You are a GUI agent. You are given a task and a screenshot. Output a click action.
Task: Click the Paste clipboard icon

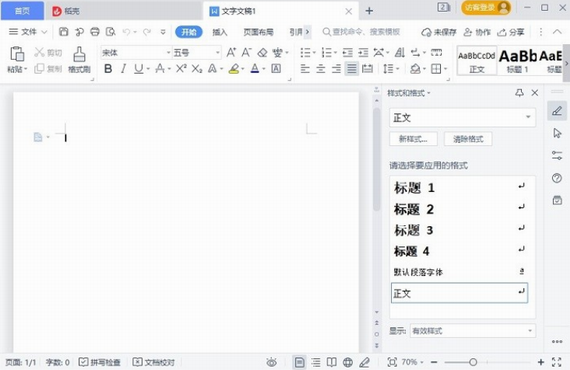pyautogui.click(x=17, y=54)
